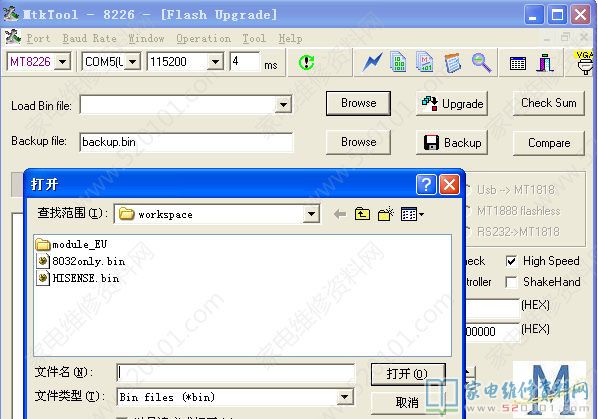Image resolution: width=598 pixels, height=419 pixels.
Task: Click the notepad icon in toolbar
Action: click(453, 63)
